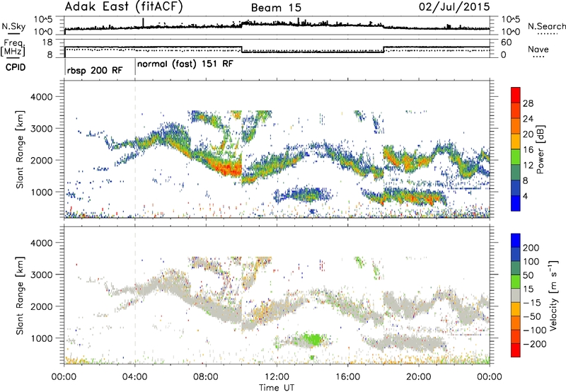Viewport: 566px width, 392px height.
Task: Click the '08:00' time axis tick label
Action: [x=206, y=377]
